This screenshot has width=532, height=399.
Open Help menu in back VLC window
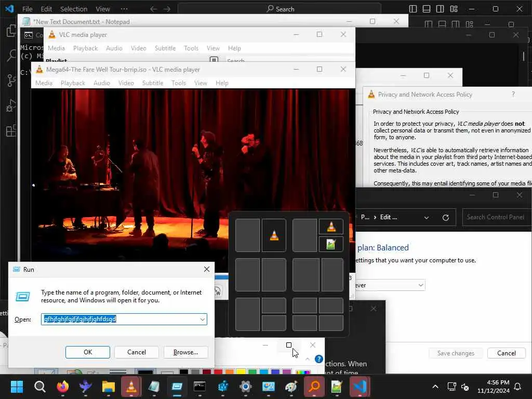tap(234, 48)
